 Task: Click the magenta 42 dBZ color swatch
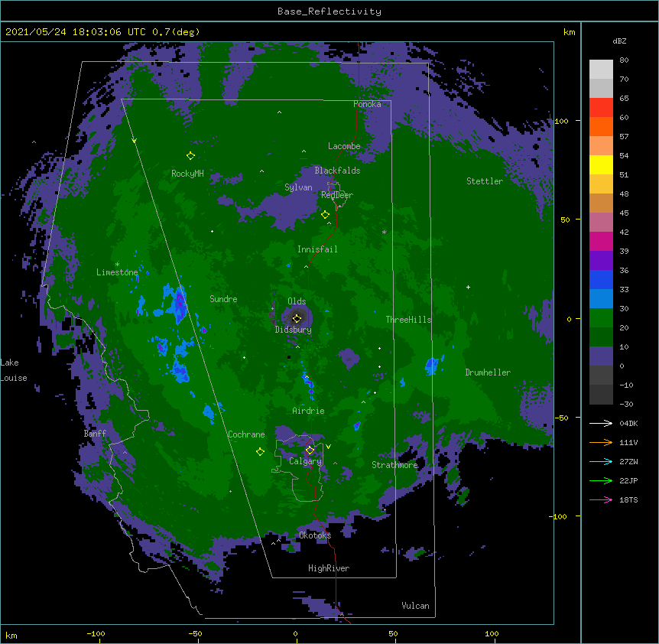601,241
